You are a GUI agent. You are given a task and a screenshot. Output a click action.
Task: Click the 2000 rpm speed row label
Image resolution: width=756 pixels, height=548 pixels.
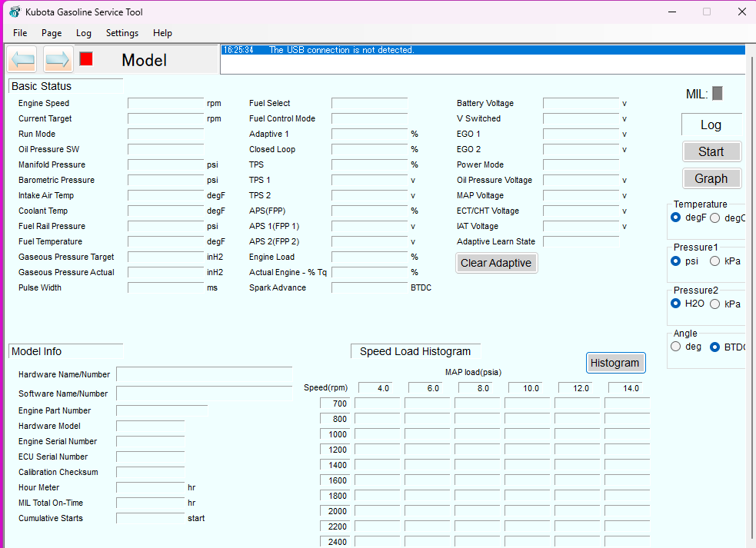[x=335, y=511]
